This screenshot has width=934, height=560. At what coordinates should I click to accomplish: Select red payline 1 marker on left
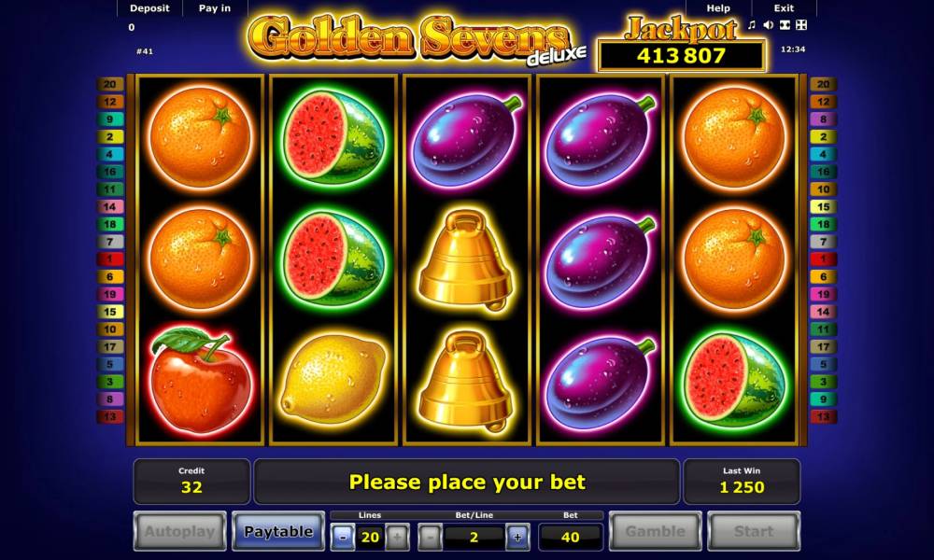[110, 259]
